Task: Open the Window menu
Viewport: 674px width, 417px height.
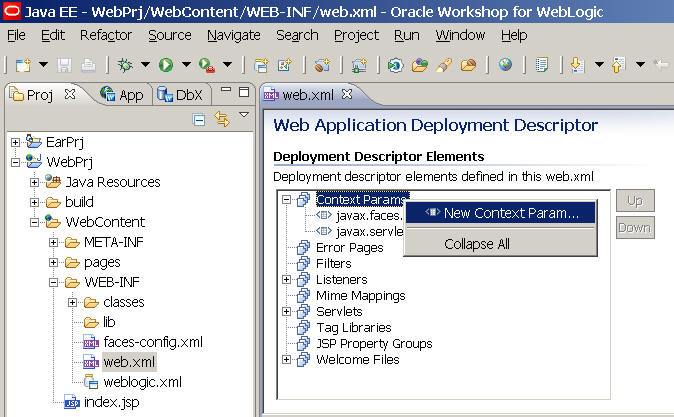Action: [460, 35]
